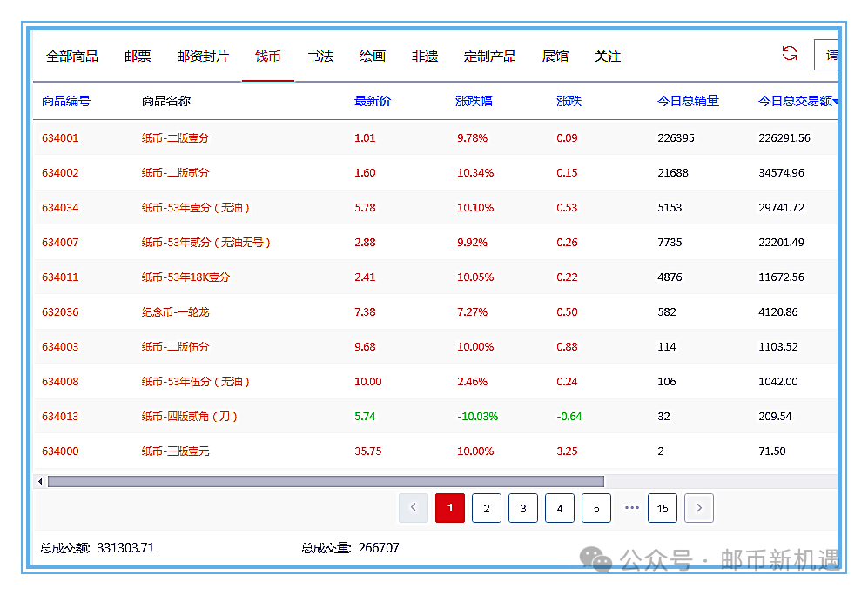Click 纸币-四版贰角(刀) product name
Viewport: 868px width, 595px height.
point(190,416)
